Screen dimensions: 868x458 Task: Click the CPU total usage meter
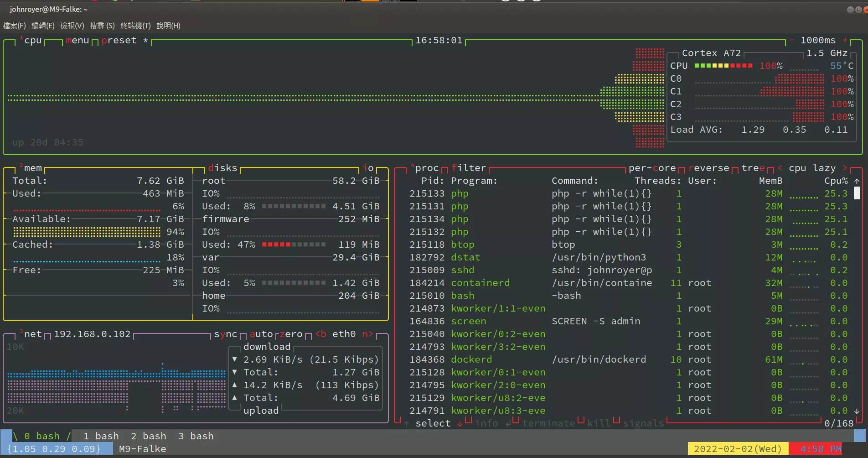click(723, 66)
